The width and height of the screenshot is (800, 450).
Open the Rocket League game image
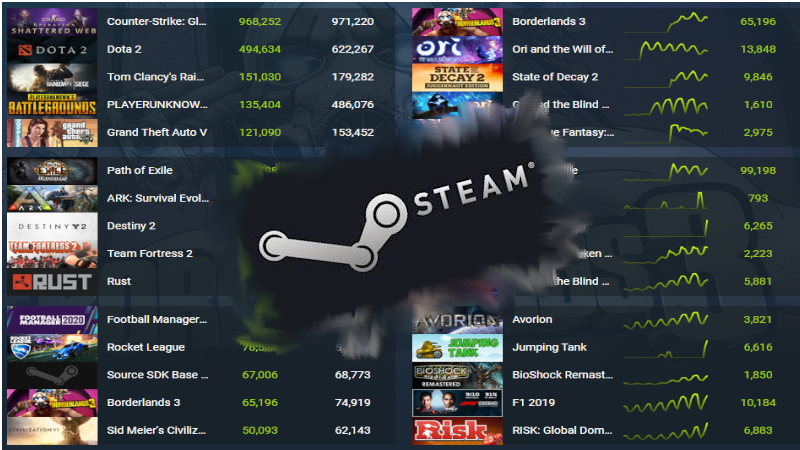(x=52, y=347)
